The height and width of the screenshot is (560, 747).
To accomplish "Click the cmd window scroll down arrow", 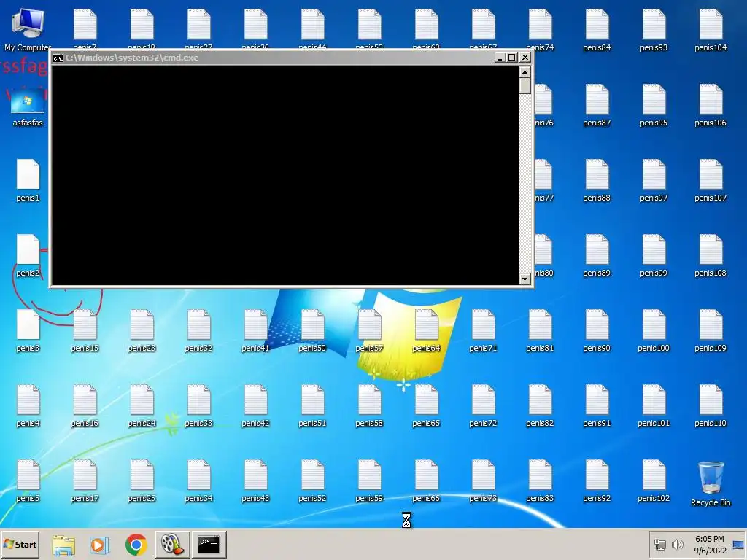I will click(525, 279).
